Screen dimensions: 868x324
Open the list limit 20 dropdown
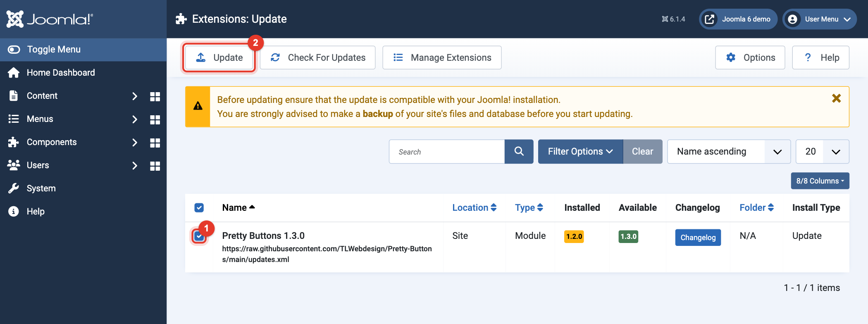pos(823,152)
